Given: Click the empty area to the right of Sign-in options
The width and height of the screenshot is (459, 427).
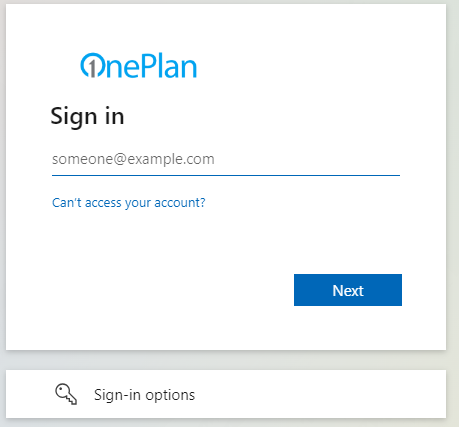Looking at the screenshot, I should 320,394.
